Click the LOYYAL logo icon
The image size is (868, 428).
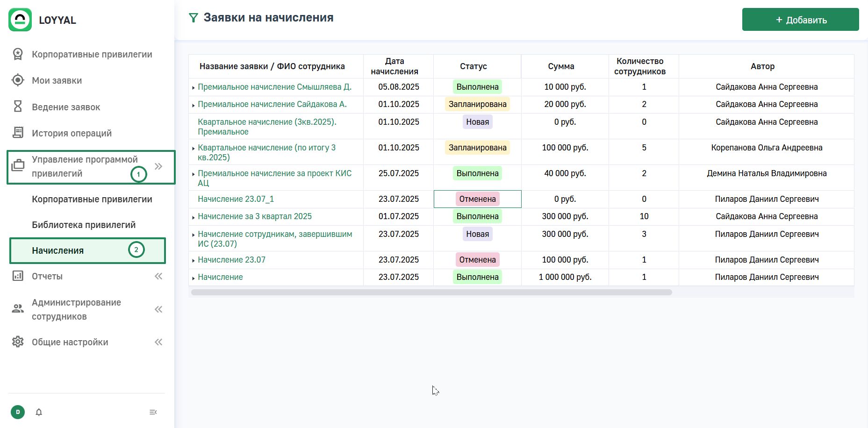click(x=20, y=20)
